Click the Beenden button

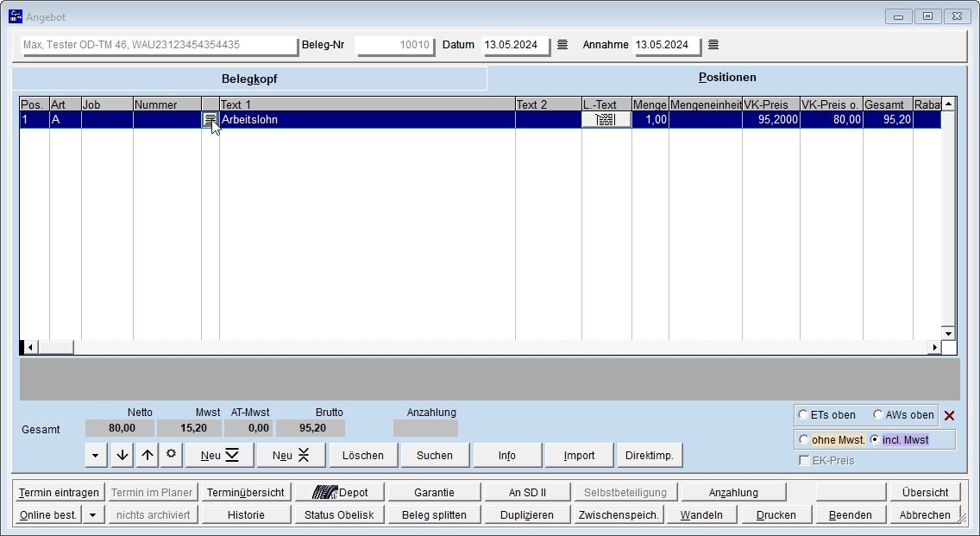[850, 514]
